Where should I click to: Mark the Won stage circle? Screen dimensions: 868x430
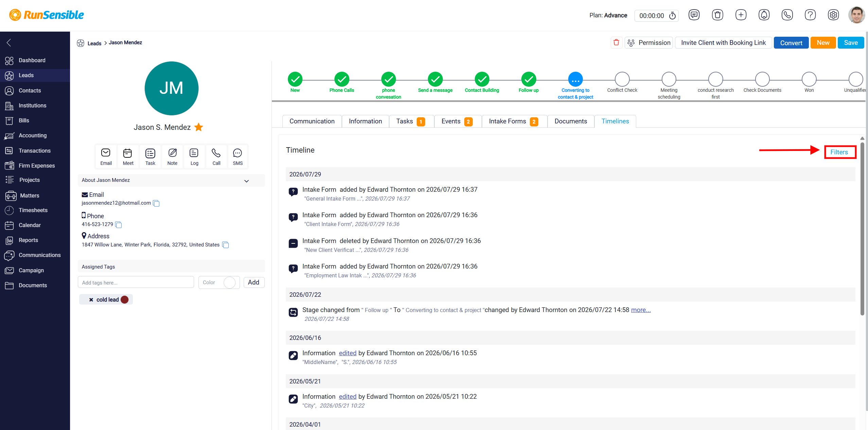(x=809, y=79)
